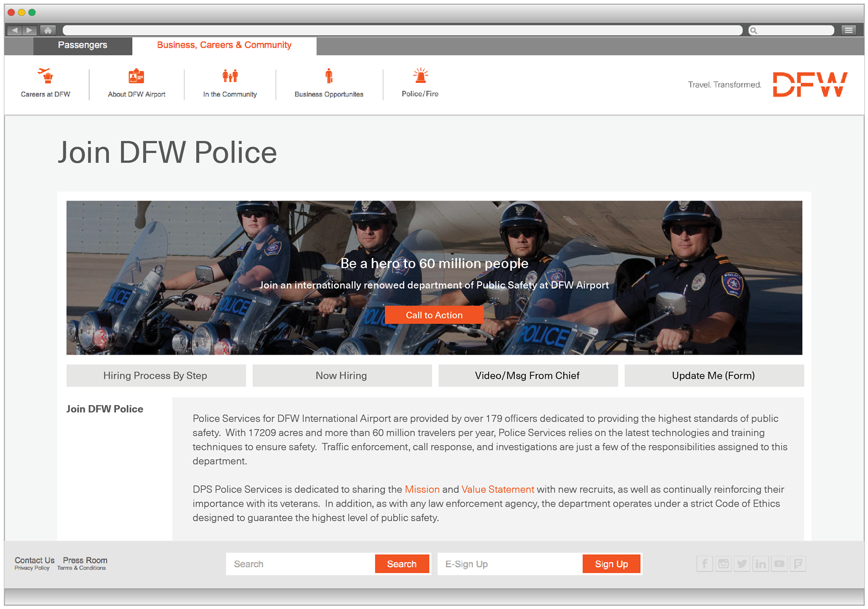Select Business, Careers & Community tab
Viewport: 868px width, 609px height.
224,45
